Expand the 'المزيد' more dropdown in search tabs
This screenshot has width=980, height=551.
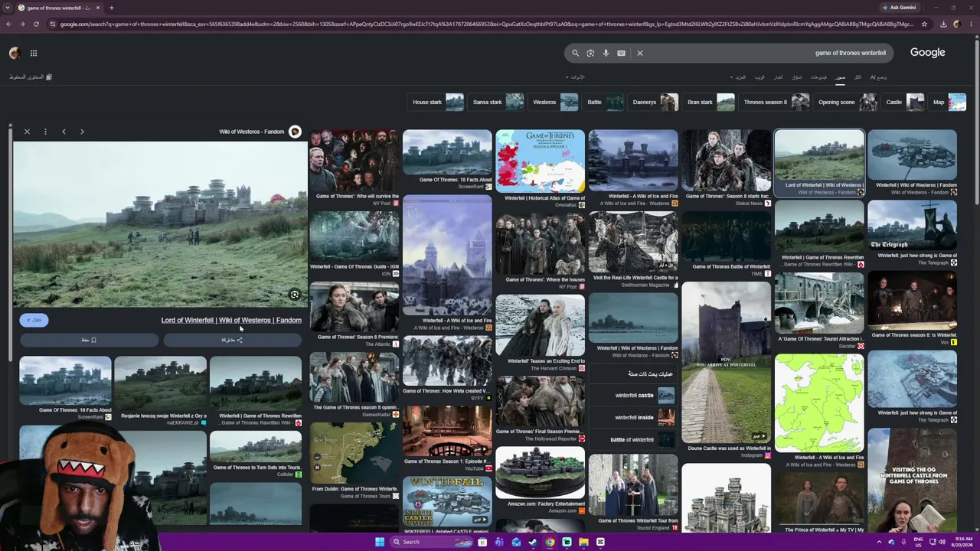click(738, 77)
